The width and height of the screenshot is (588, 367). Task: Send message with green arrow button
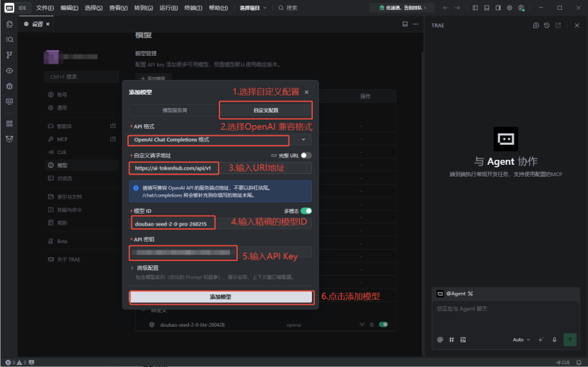pyautogui.click(x=570, y=339)
